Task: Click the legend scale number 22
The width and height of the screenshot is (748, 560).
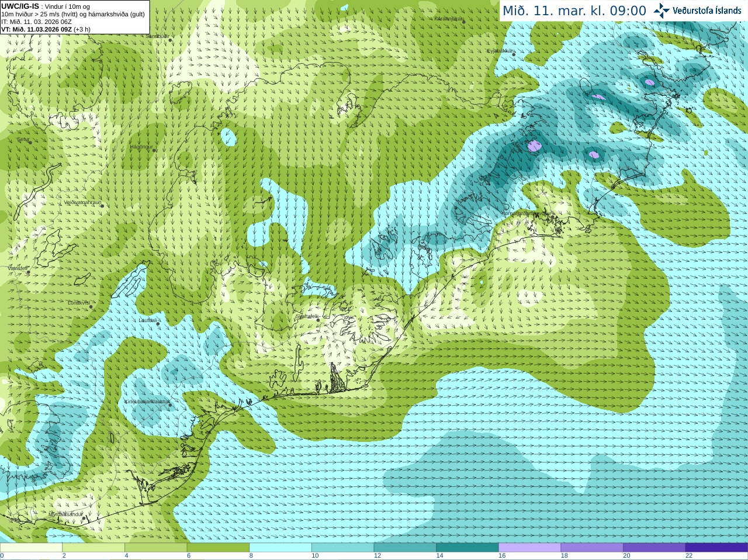Action: pyautogui.click(x=689, y=556)
